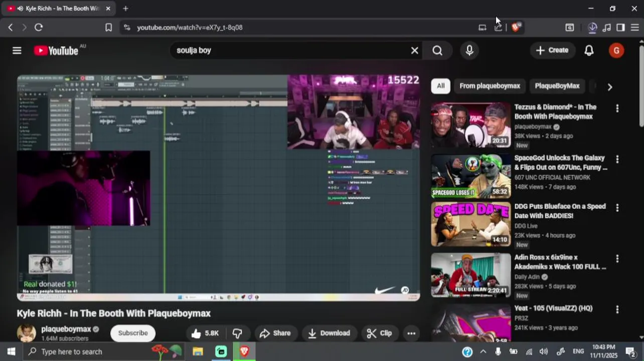Create a Clip of the video
Screen dimensions: 644x361
pyautogui.click(x=380, y=333)
